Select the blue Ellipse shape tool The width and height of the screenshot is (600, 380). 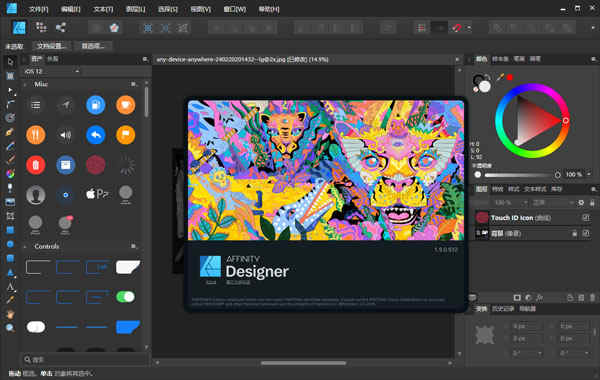tap(10, 244)
